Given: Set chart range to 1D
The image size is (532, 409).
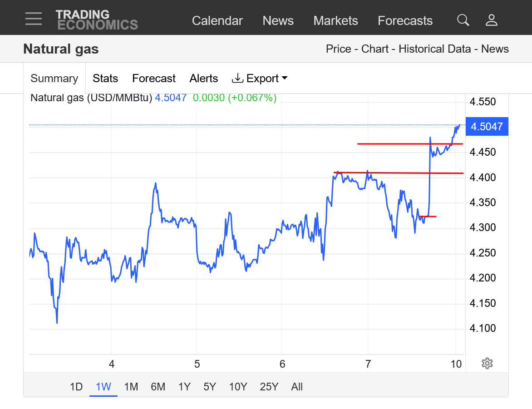Looking at the screenshot, I should point(76,387).
